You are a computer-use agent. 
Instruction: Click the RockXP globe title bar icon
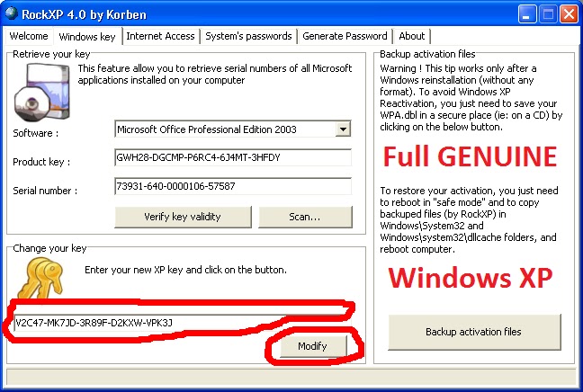pyautogui.click(x=11, y=13)
